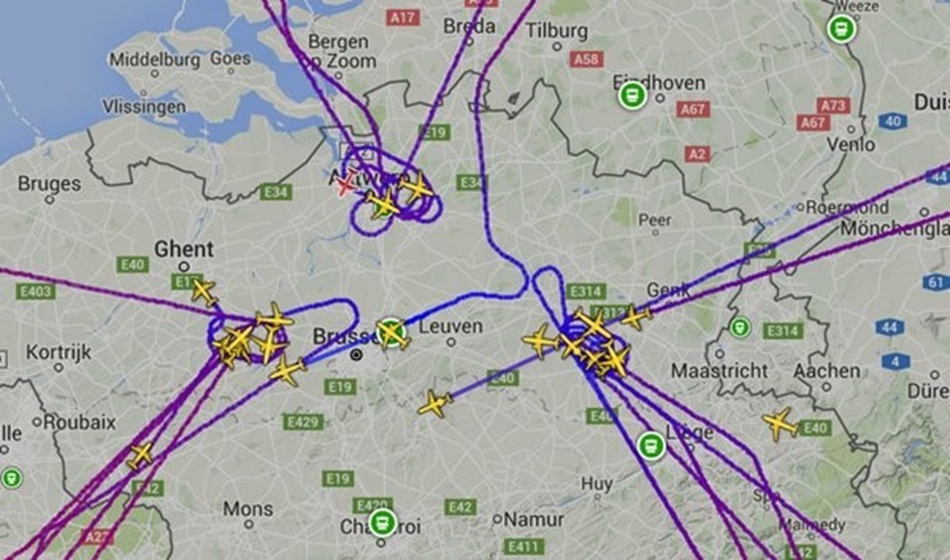Select the Charleroi airport marker

point(382,521)
